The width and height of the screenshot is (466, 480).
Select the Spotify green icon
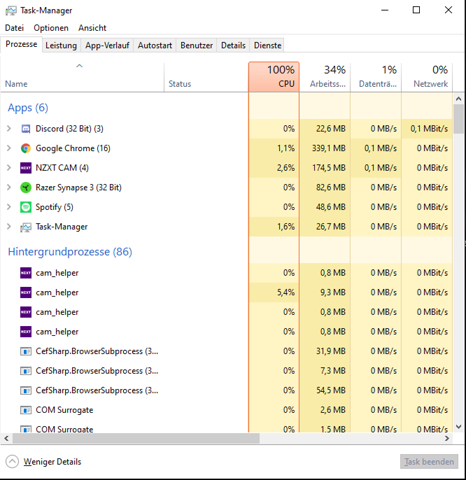tap(26, 207)
